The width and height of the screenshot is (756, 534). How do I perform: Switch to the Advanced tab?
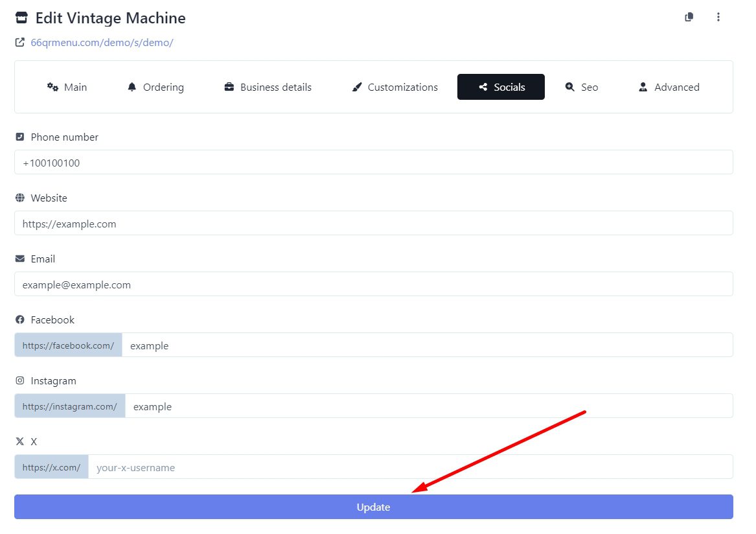pos(669,87)
